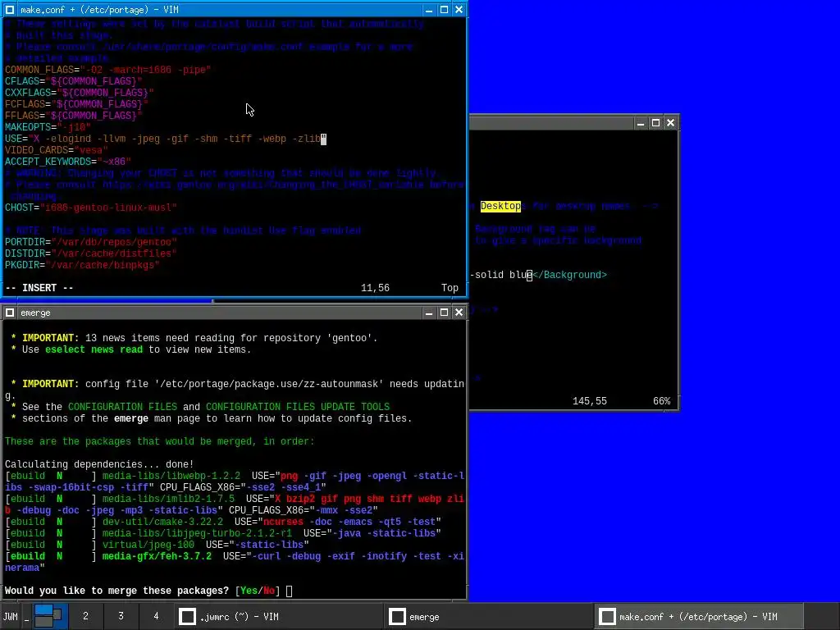Screen dimensions: 840x630
Task: Click the FFLAGS line in make.conf
Action: (x=73, y=116)
